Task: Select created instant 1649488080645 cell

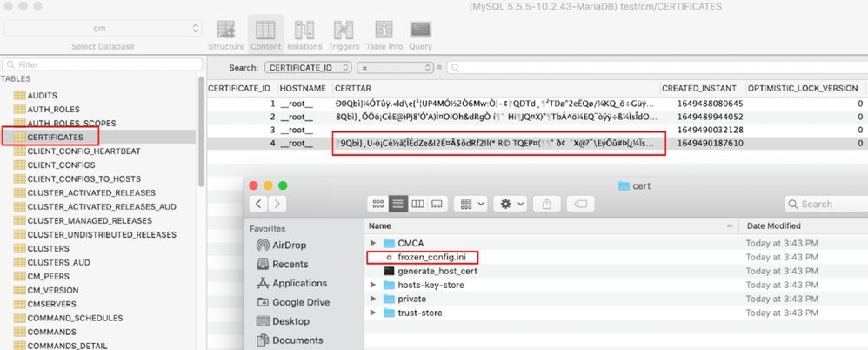Action: (711, 104)
